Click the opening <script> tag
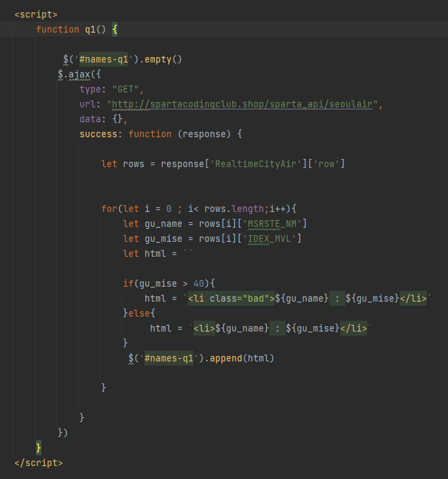Image resolution: width=448 pixels, height=479 pixels. click(36, 14)
